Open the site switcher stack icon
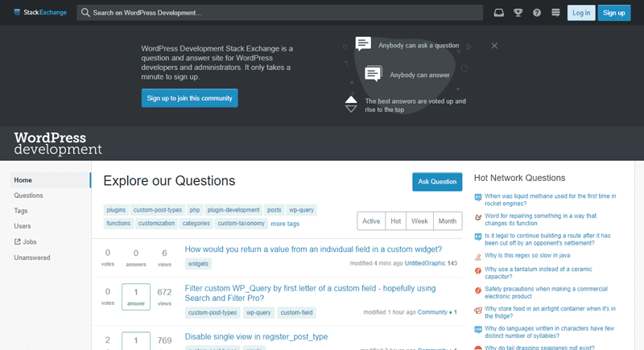 pyautogui.click(x=555, y=13)
